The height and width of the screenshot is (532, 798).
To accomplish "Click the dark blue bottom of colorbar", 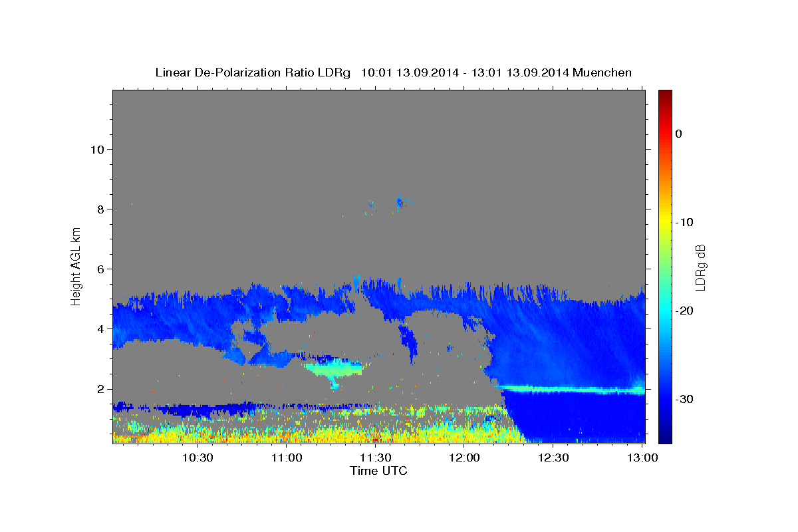I will click(665, 436).
